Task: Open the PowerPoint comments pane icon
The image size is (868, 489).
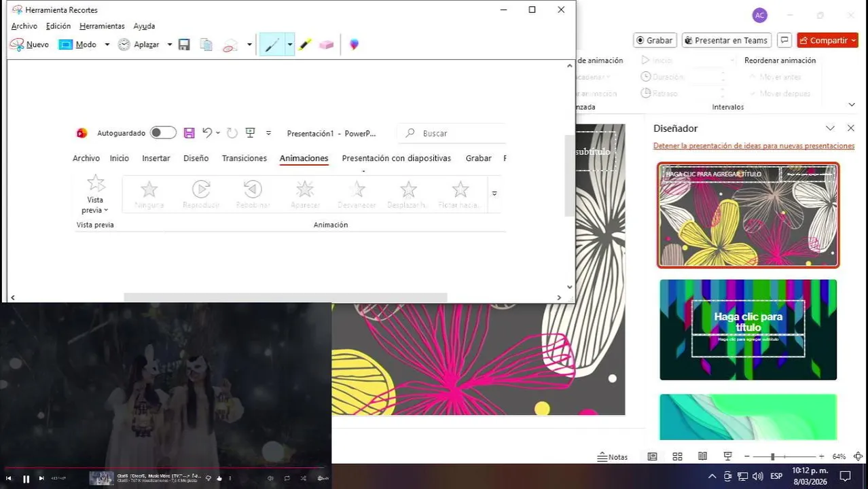Action: pos(784,40)
